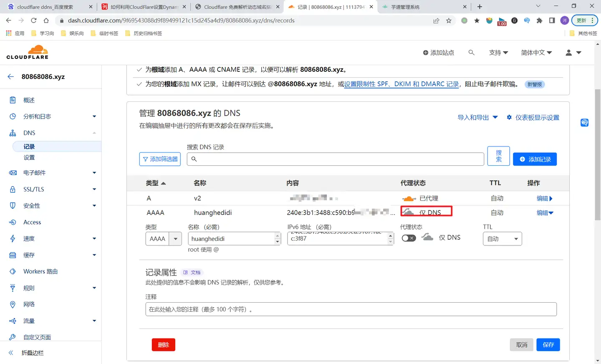Click the Cloudflare logo
This screenshot has height=364, width=601.
pyautogui.click(x=28, y=52)
